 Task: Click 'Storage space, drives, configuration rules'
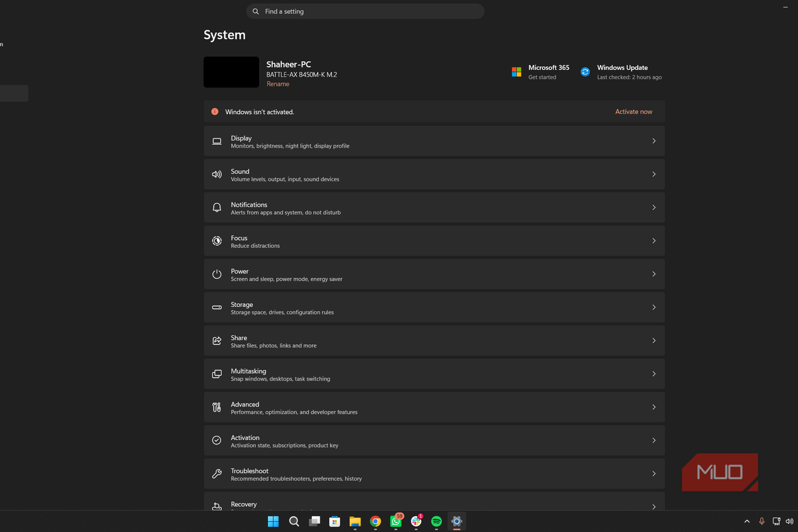click(282, 313)
